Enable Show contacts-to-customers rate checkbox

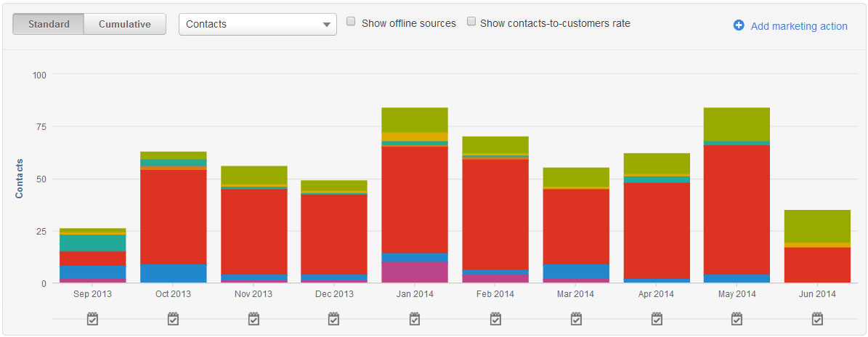[x=471, y=22]
